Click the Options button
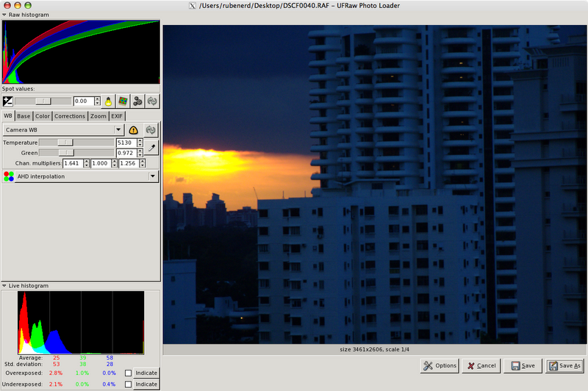The height and width of the screenshot is (391, 588). coord(440,365)
